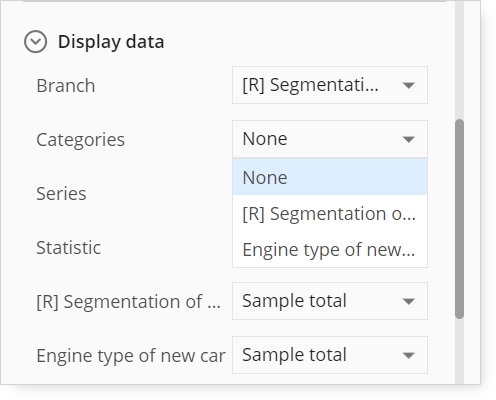Click the arrow icon of the Branch dropdown
496x400 pixels.
point(408,85)
